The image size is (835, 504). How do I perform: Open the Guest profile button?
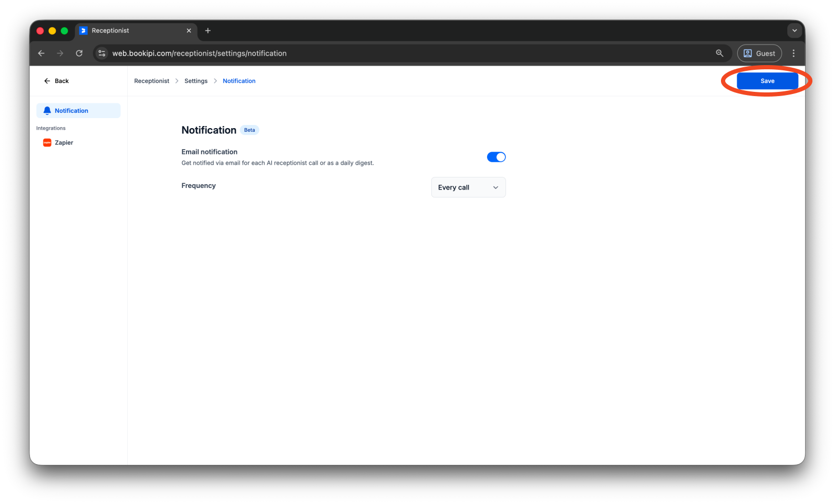[759, 53]
